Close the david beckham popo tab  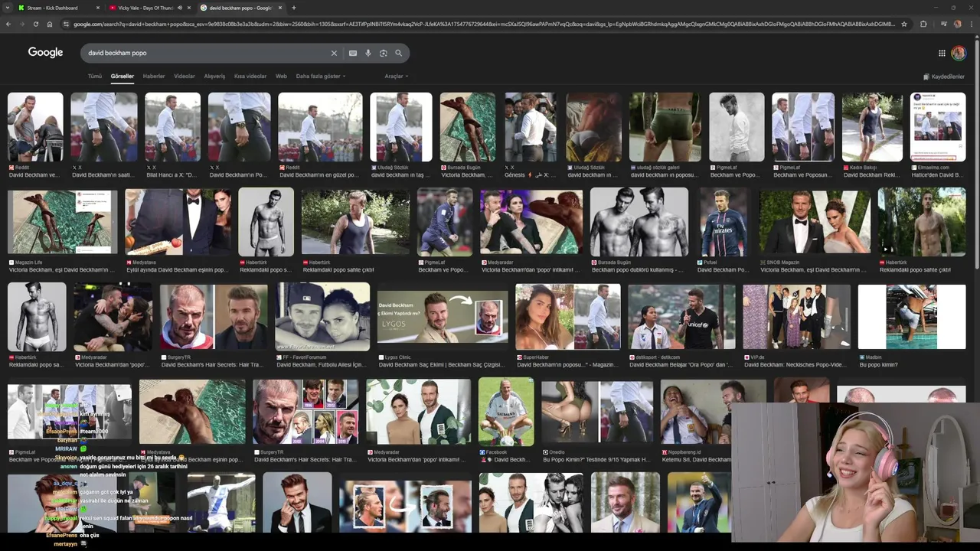click(x=280, y=8)
